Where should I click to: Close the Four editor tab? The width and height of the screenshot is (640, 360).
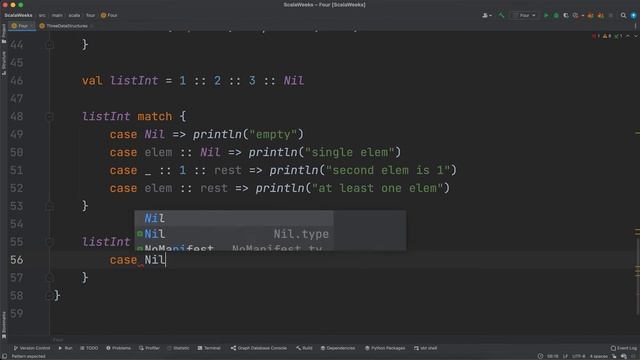click(x=32, y=26)
